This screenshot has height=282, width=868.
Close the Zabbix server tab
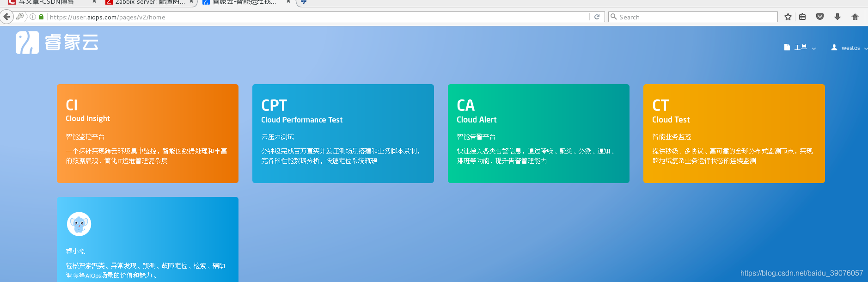click(x=191, y=2)
